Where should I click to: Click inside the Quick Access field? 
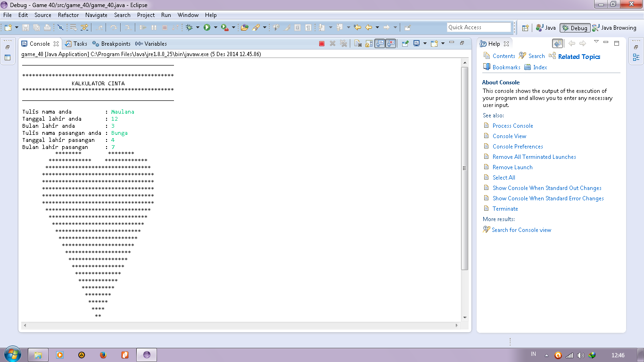(x=479, y=27)
